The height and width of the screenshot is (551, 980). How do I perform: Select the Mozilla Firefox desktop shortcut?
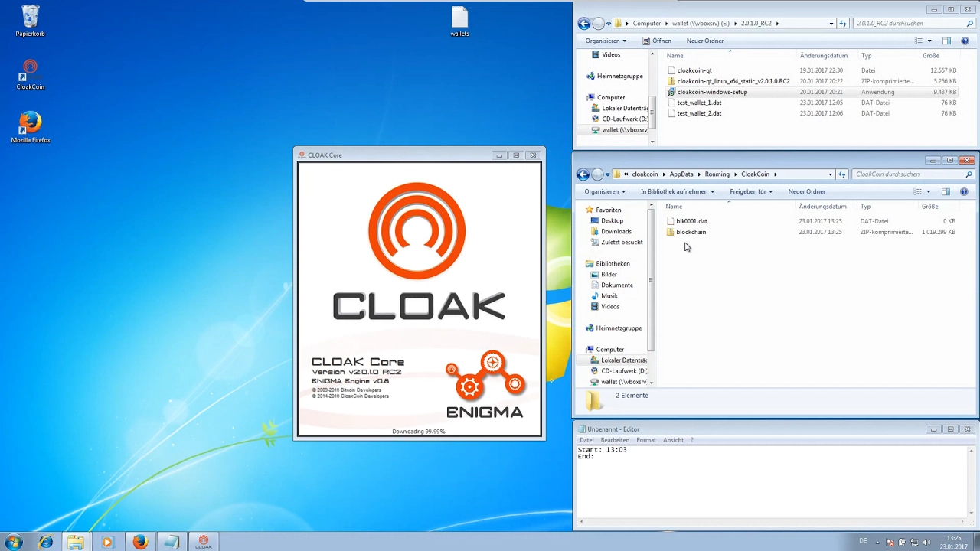(x=31, y=127)
